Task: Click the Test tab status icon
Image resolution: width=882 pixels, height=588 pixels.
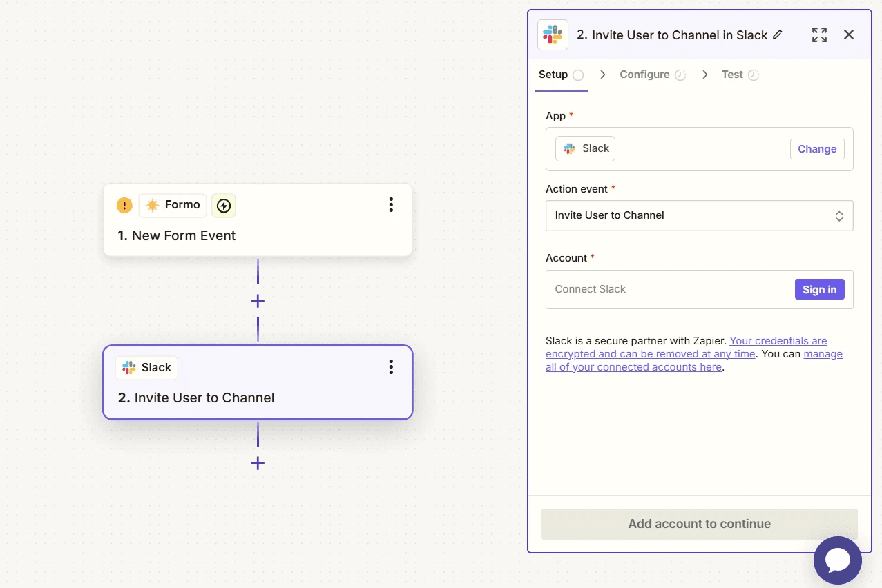Action: coord(754,75)
